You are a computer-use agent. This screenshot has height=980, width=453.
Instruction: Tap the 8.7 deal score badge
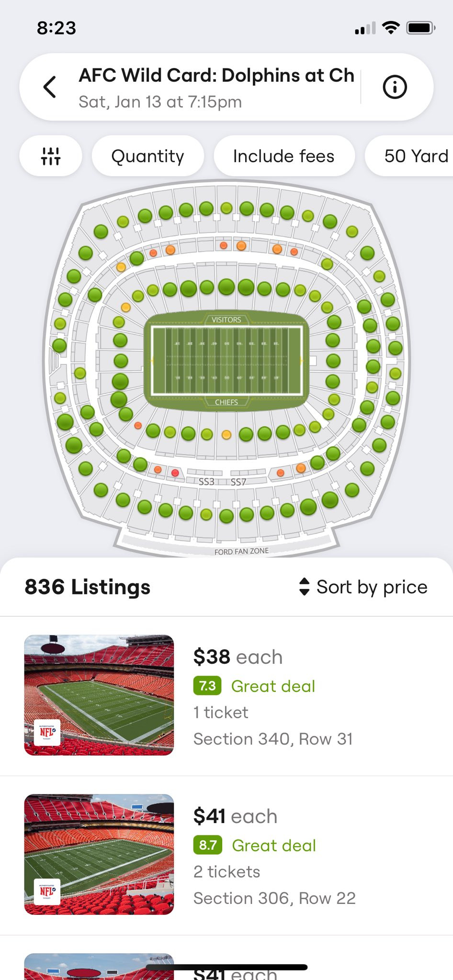tap(208, 845)
